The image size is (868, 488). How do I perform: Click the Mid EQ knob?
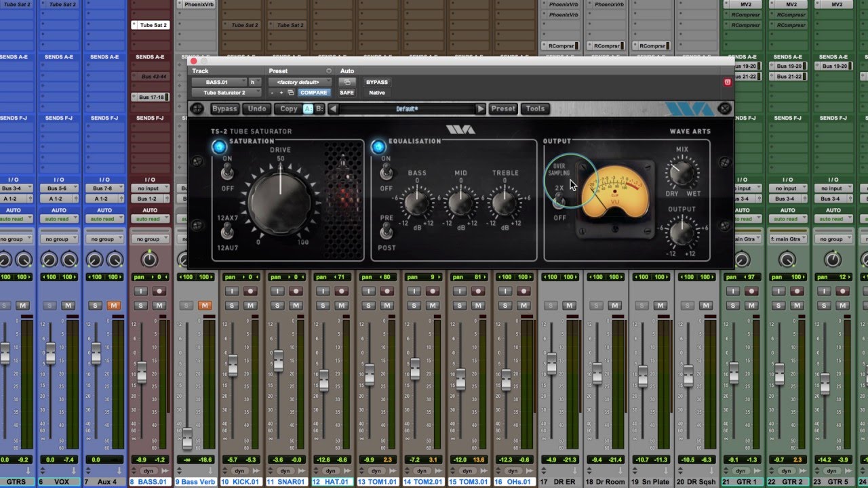460,202
